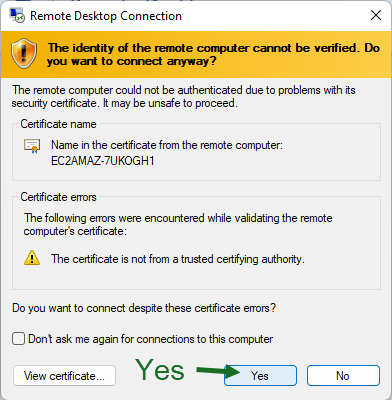Click the Remote Desktop Connection title bar icon
Viewport: 392px width, 400px height.
pos(17,16)
